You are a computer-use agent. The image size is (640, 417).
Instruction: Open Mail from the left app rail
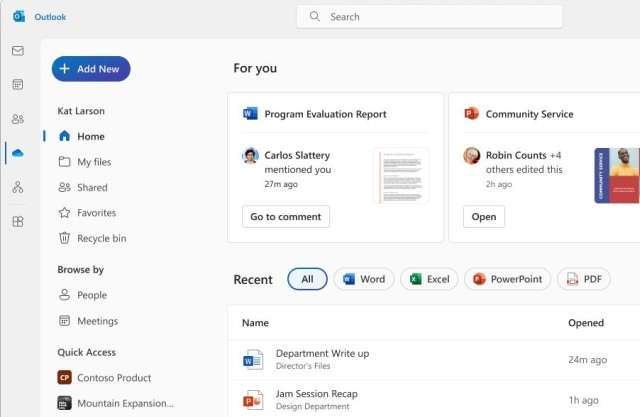[x=18, y=51]
